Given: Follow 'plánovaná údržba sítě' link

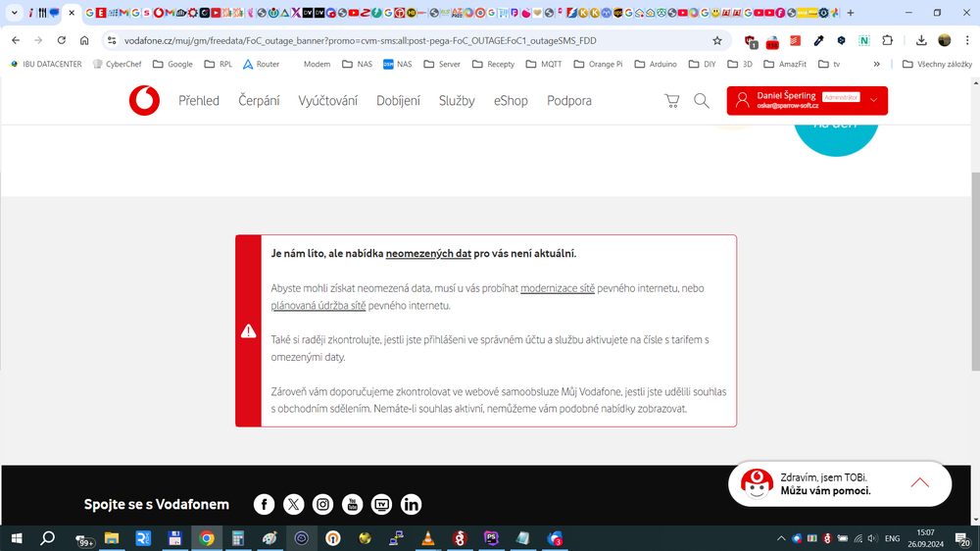Looking at the screenshot, I should pyautogui.click(x=318, y=306).
